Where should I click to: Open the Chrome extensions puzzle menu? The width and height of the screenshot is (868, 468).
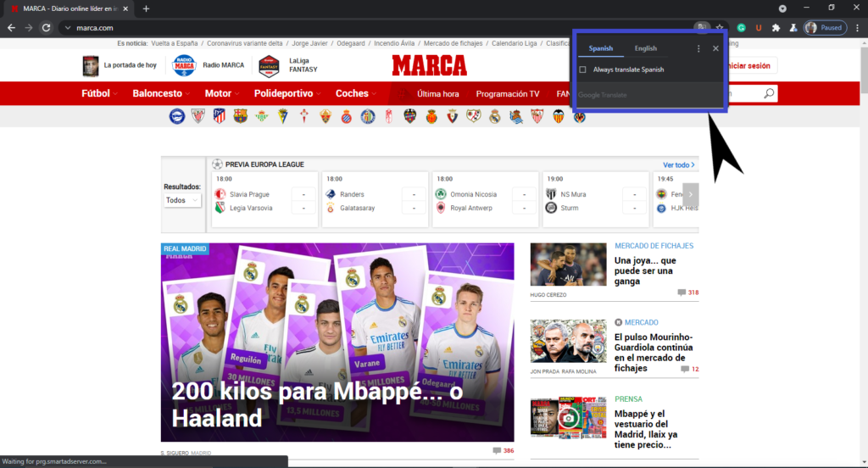coord(776,28)
